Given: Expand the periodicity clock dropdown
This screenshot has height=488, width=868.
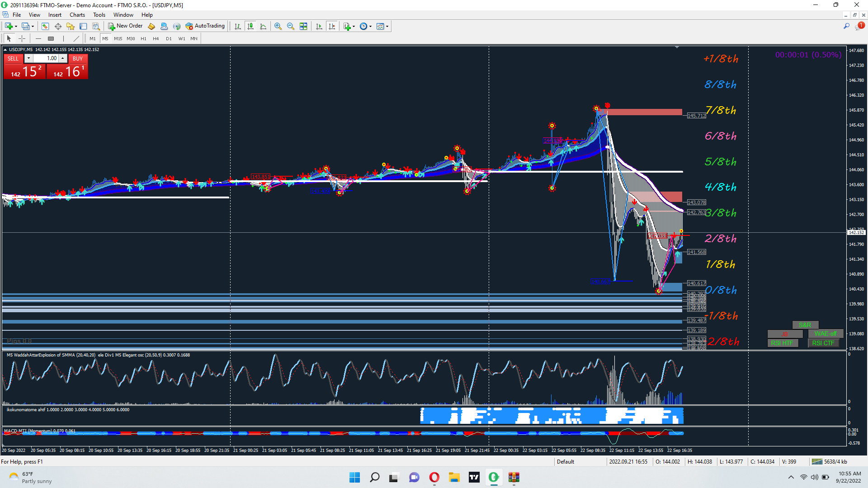Looking at the screenshot, I should pyautogui.click(x=370, y=26).
